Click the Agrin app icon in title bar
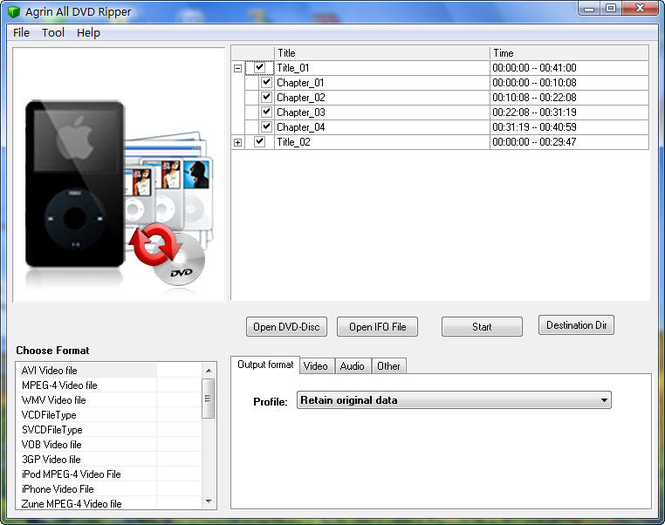 point(14,12)
